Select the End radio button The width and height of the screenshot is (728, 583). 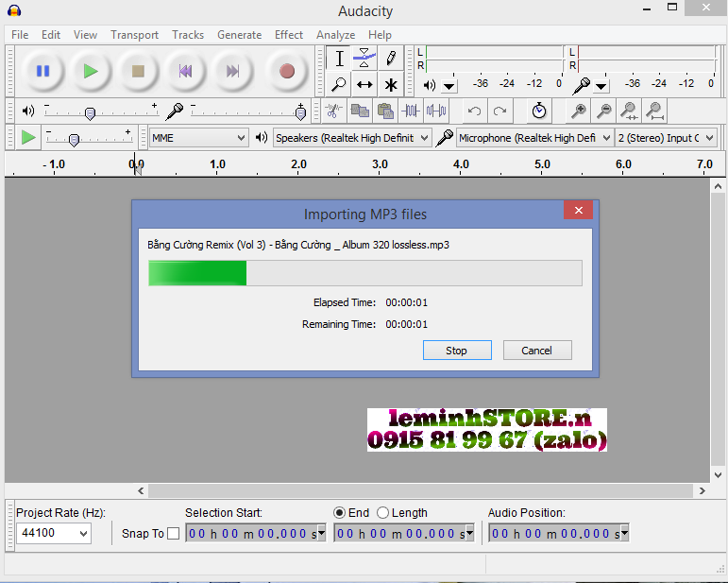tap(339, 513)
